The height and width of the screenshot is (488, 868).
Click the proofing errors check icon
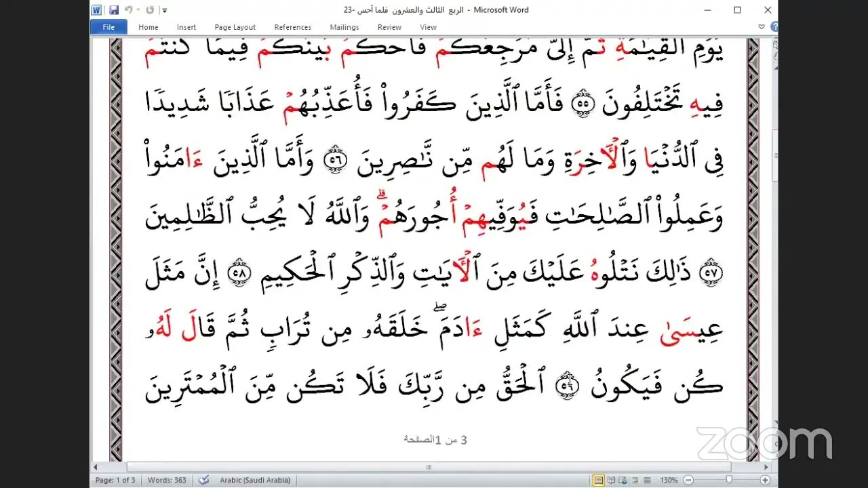(x=203, y=480)
